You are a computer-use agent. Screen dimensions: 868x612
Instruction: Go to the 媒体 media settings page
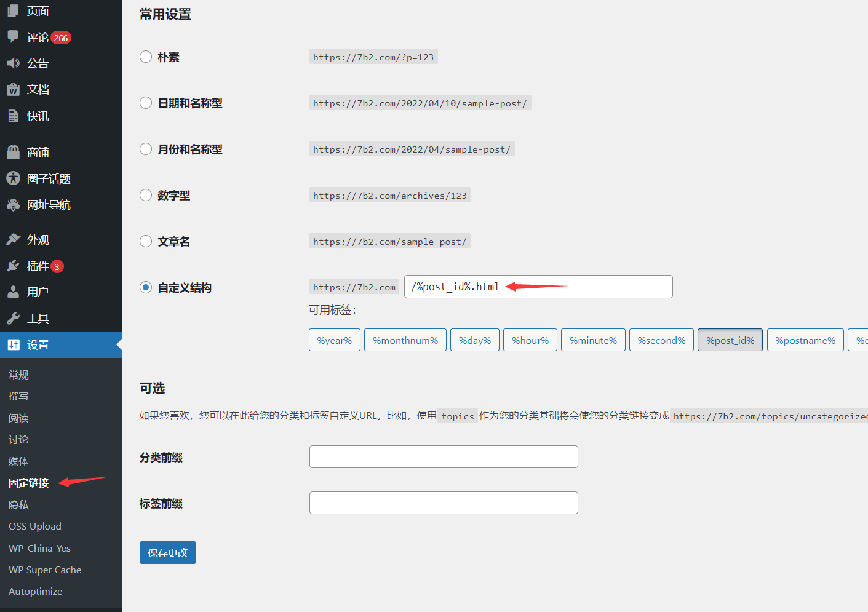point(18,461)
